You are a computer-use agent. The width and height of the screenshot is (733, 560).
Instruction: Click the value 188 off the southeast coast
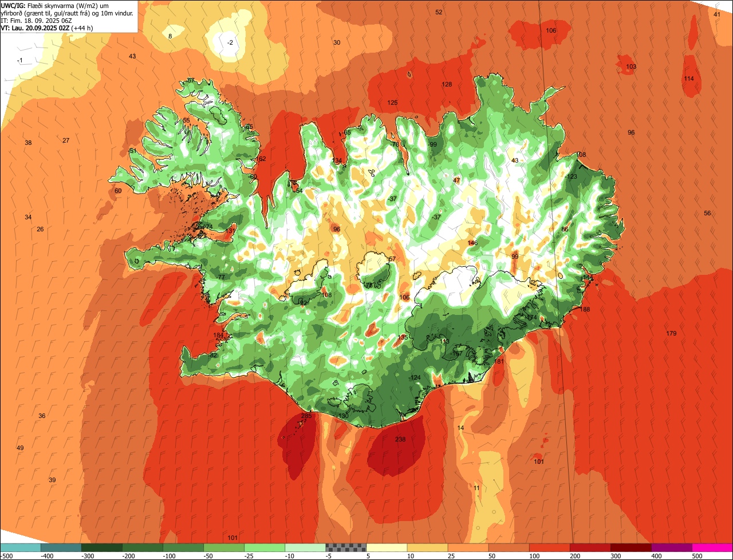pyautogui.click(x=585, y=309)
